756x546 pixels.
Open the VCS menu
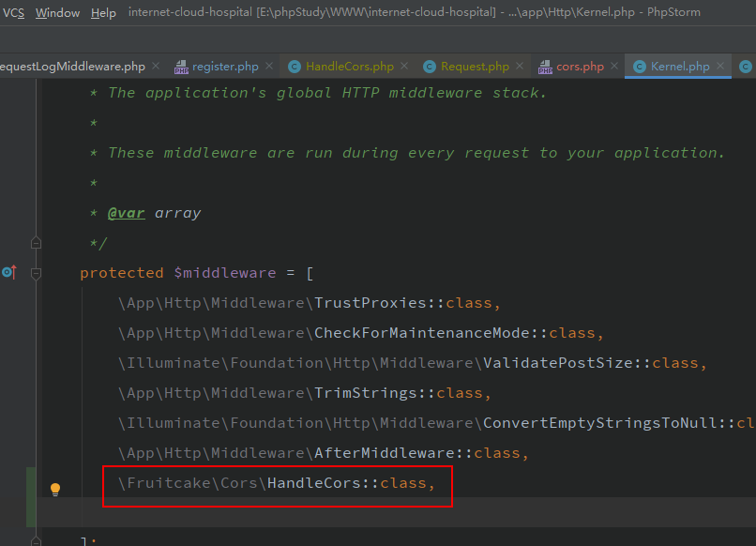pyautogui.click(x=13, y=13)
